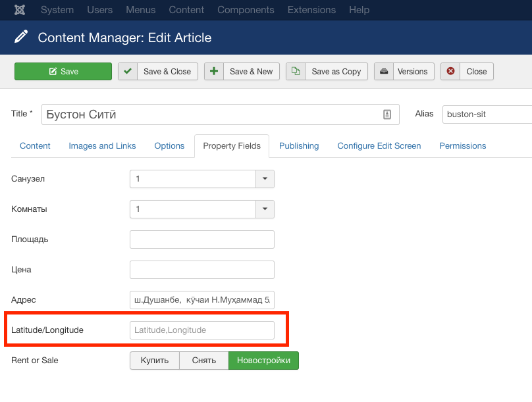The image size is (532, 402).
Task: Switch to the Images and Links tab
Action: 102,146
